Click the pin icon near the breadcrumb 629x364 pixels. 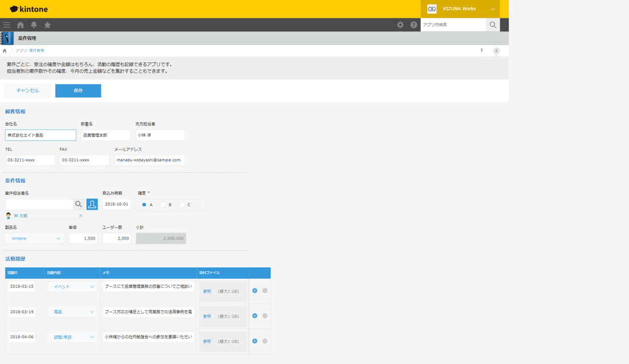point(482,50)
